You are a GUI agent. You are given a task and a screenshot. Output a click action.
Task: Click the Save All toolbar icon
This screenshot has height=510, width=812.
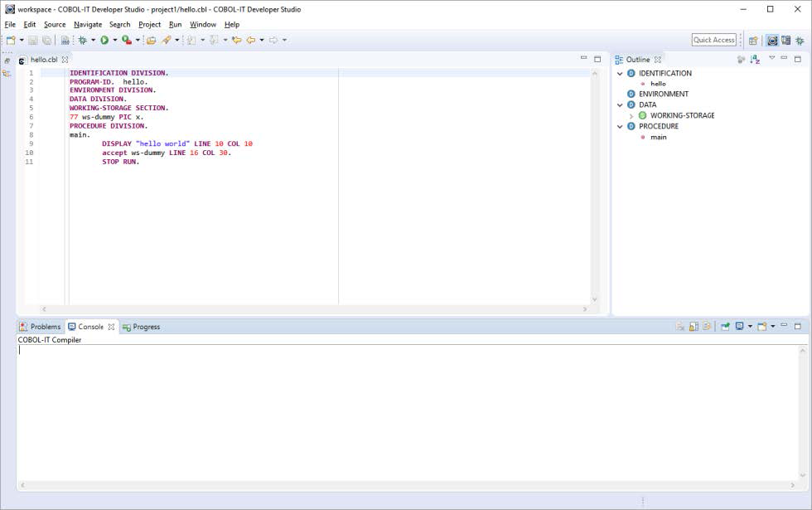(46, 39)
